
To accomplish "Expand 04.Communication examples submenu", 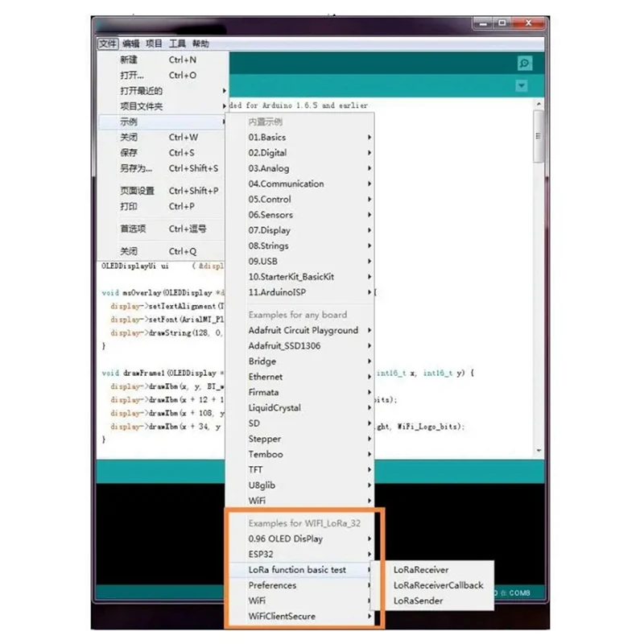I will (x=300, y=184).
